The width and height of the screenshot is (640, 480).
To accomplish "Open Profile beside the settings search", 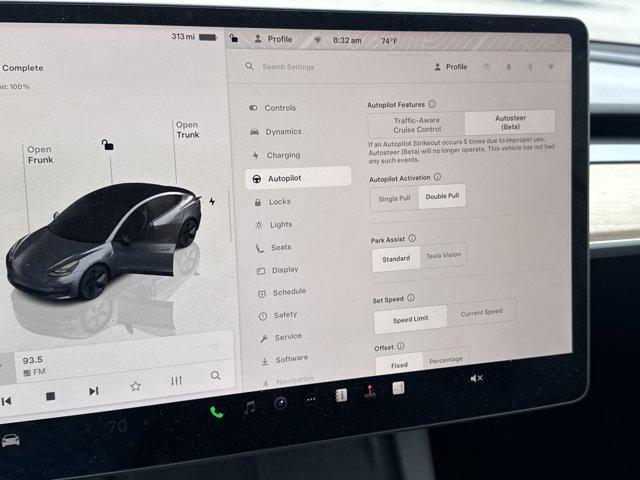I will (x=451, y=67).
